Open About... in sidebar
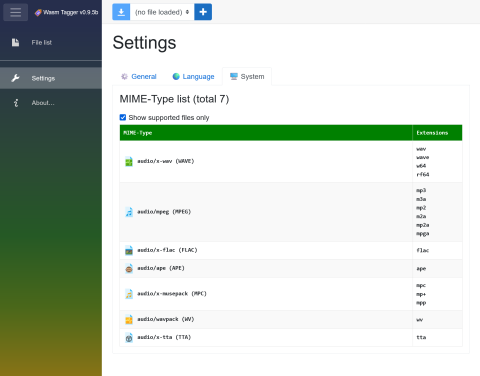Viewport: 480px width, 376px height. (51, 103)
